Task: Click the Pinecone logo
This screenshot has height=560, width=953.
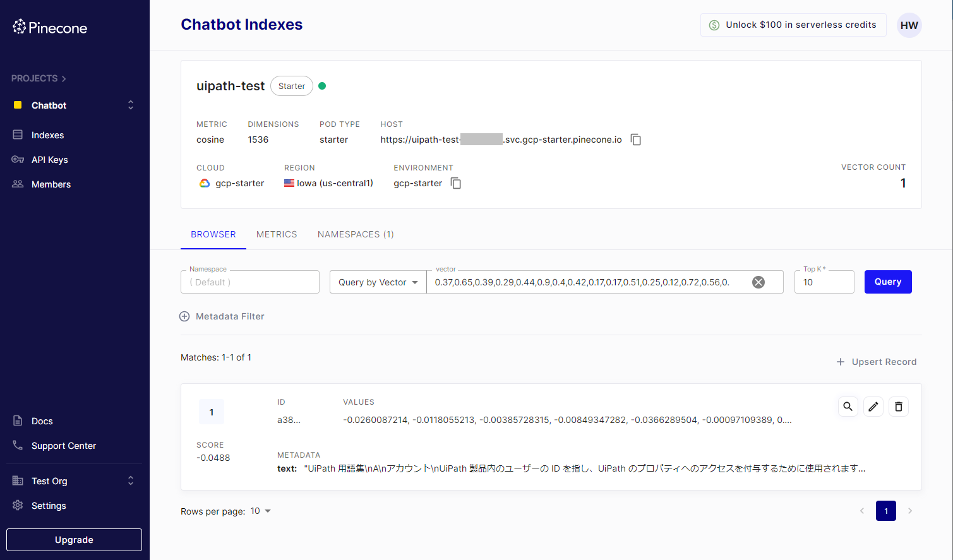Action: pos(50,27)
